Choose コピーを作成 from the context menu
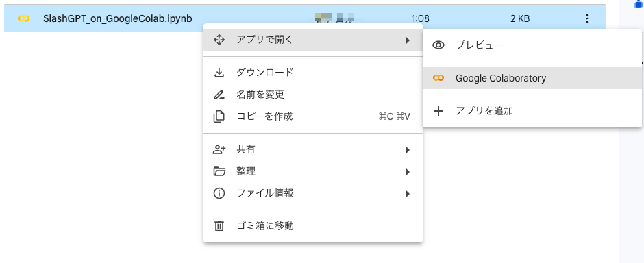 [313, 116]
